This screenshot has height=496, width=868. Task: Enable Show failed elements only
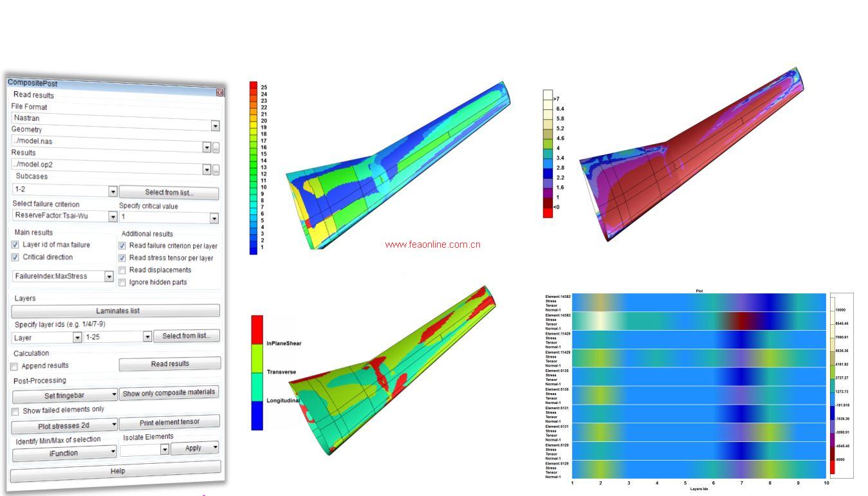point(15,411)
